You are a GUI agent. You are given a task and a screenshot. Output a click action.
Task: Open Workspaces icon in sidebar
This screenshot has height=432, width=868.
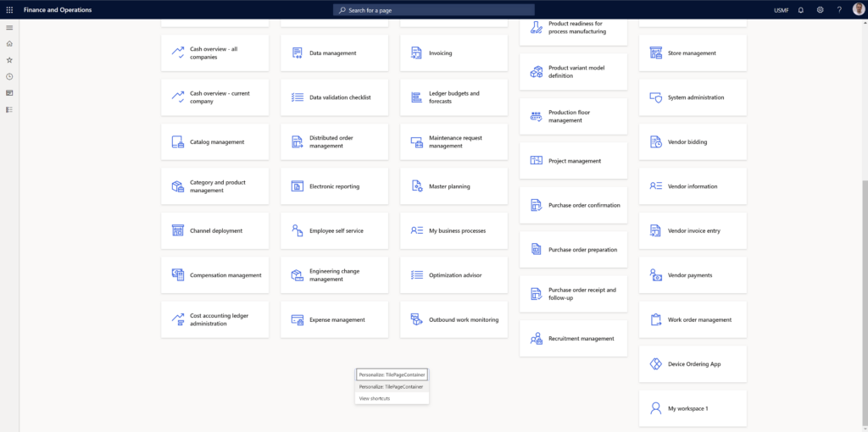tap(9, 93)
